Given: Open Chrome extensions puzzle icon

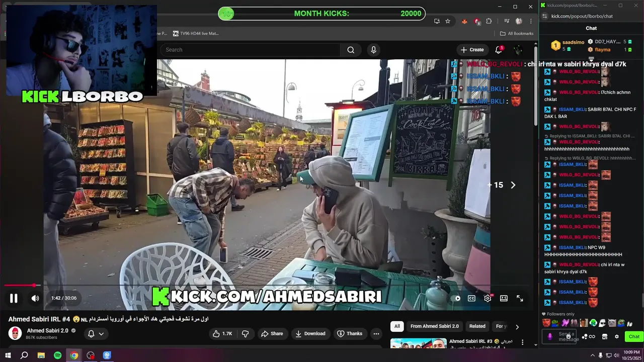Looking at the screenshot, I should (489, 21).
